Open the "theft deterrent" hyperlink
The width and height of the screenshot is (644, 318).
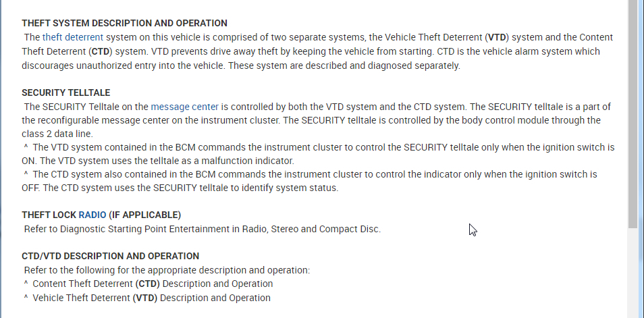[73, 37]
